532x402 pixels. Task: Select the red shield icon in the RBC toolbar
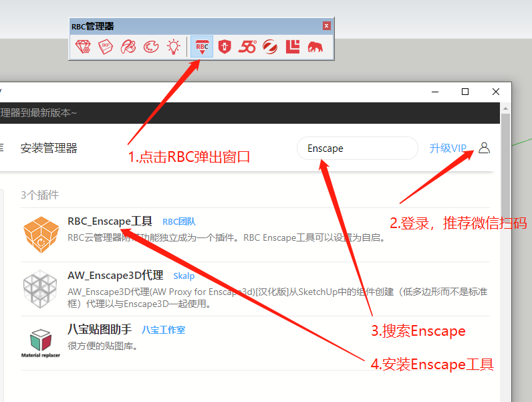pos(225,47)
